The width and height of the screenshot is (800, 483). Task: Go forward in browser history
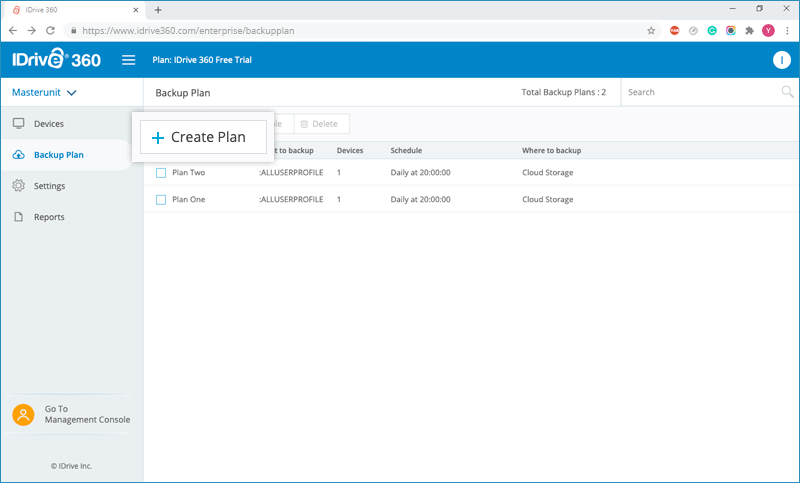click(32, 31)
